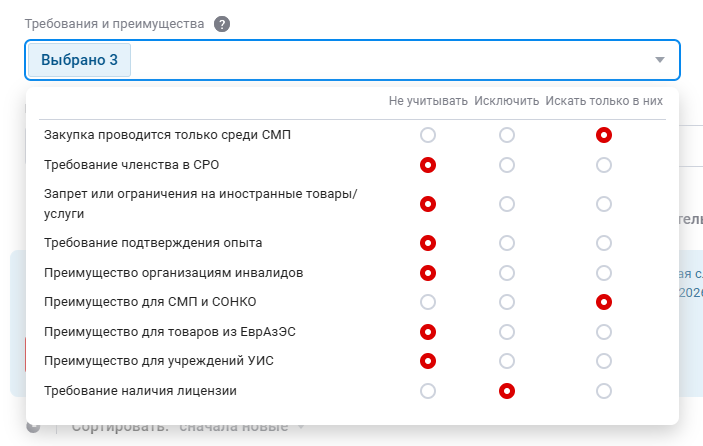This screenshot has width=703, height=446.
Task: Select Не учитывать for учреждений УИС
Action: pyautogui.click(x=428, y=361)
